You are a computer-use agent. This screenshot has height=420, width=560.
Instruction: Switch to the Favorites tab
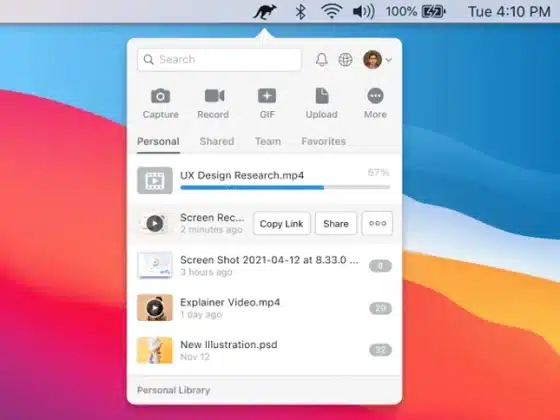pyautogui.click(x=324, y=141)
